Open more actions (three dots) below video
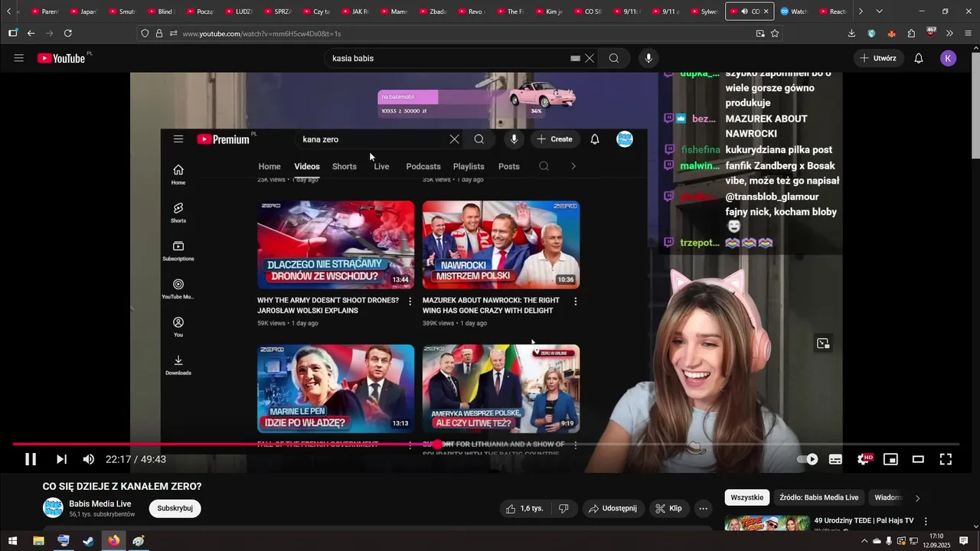The image size is (980, 551). pos(703,508)
